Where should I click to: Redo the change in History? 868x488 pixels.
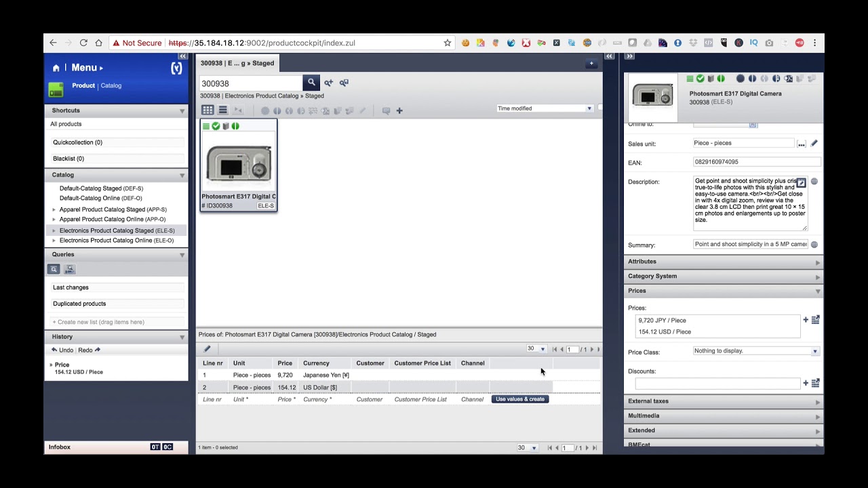89,350
